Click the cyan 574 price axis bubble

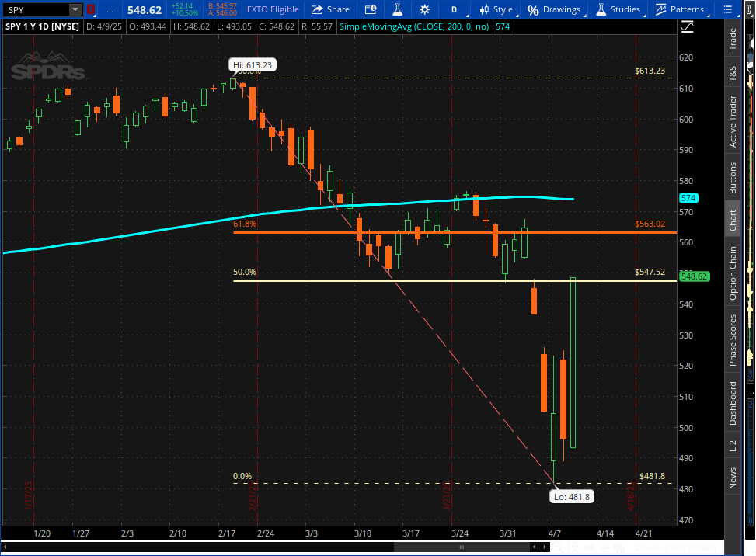point(688,198)
